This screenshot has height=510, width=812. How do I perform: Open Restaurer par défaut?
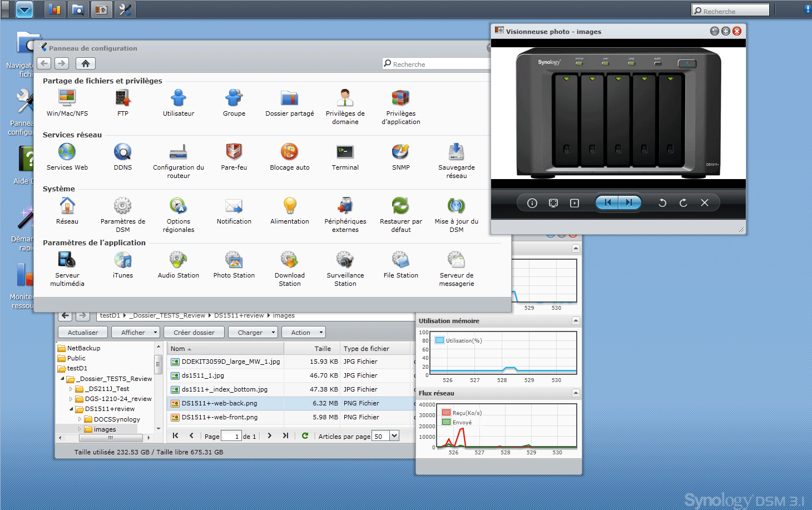click(x=400, y=206)
